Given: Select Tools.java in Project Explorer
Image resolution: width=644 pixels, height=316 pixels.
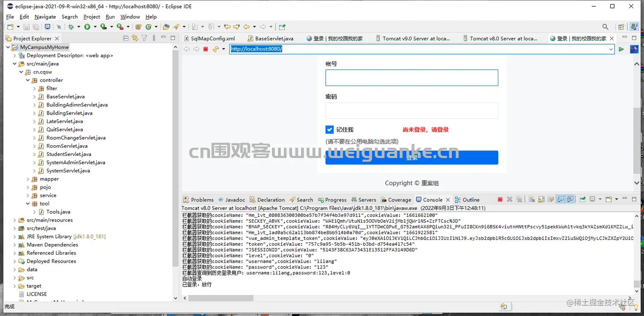Looking at the screenshot, I should [x=58, y=212].
